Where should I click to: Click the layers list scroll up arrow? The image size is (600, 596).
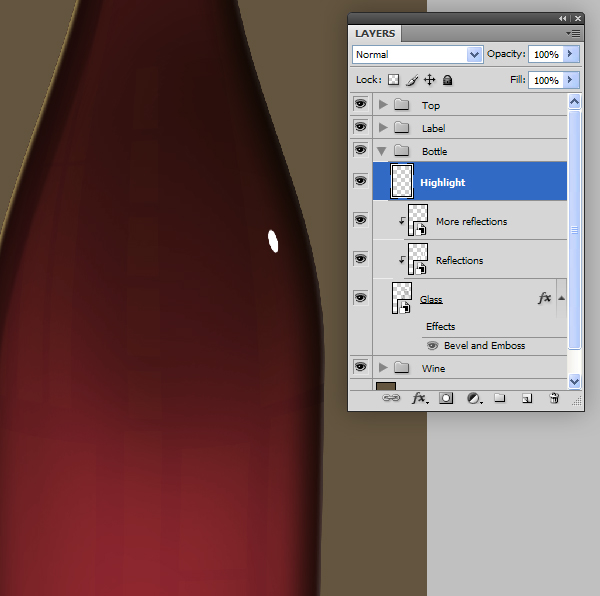(x=574, y=102)
